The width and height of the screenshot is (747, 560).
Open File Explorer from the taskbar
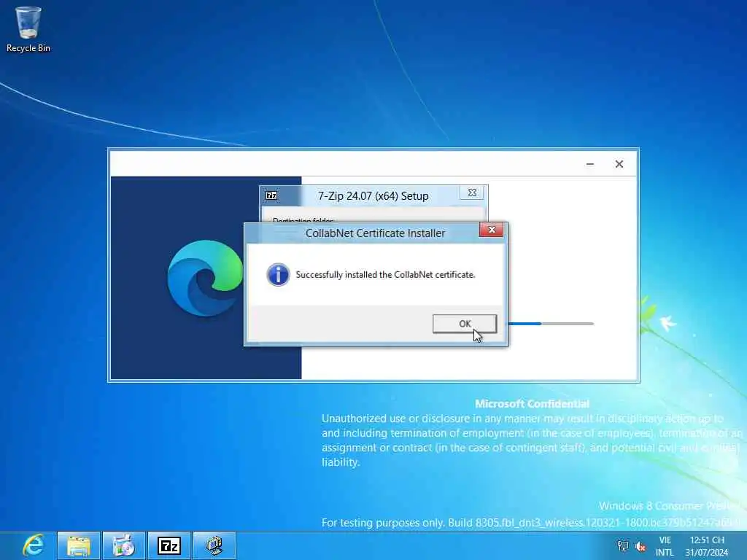(79, 545)
